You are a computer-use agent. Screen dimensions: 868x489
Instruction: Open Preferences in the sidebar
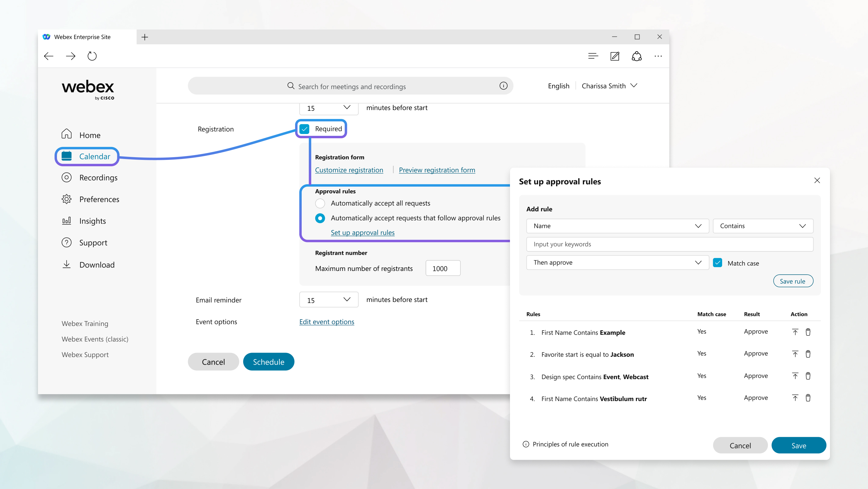click(90, 199)
